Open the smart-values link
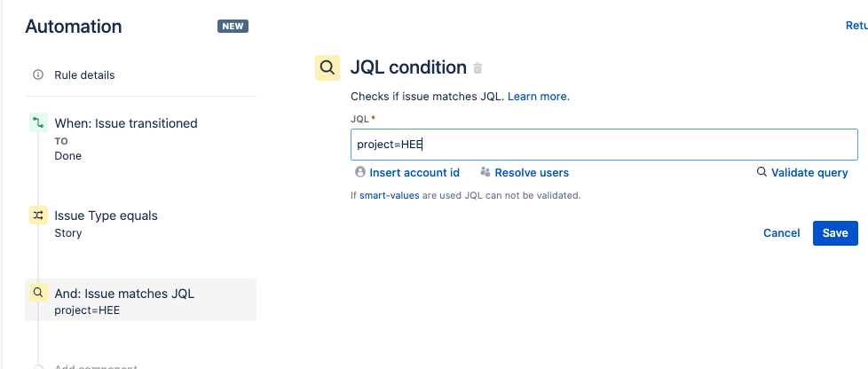 tap(389, 195)
